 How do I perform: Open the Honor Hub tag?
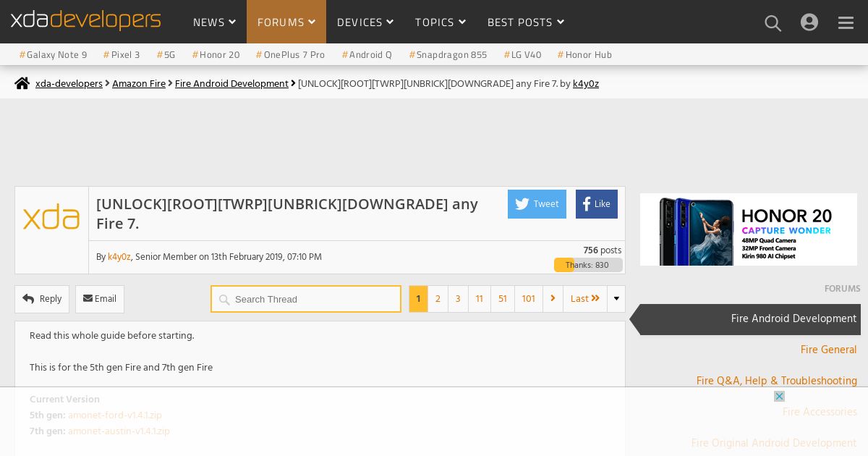[x=584, y=55]
